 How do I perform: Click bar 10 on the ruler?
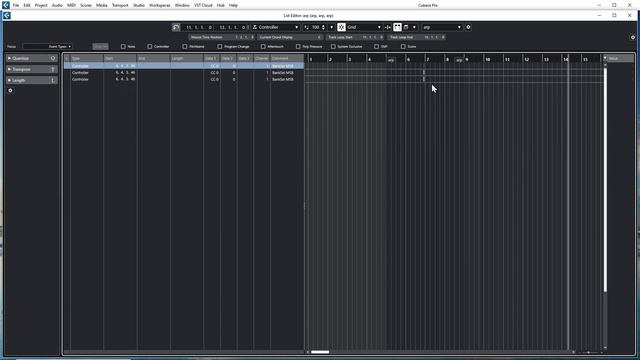pyautogui.click(x=487, y=59)
